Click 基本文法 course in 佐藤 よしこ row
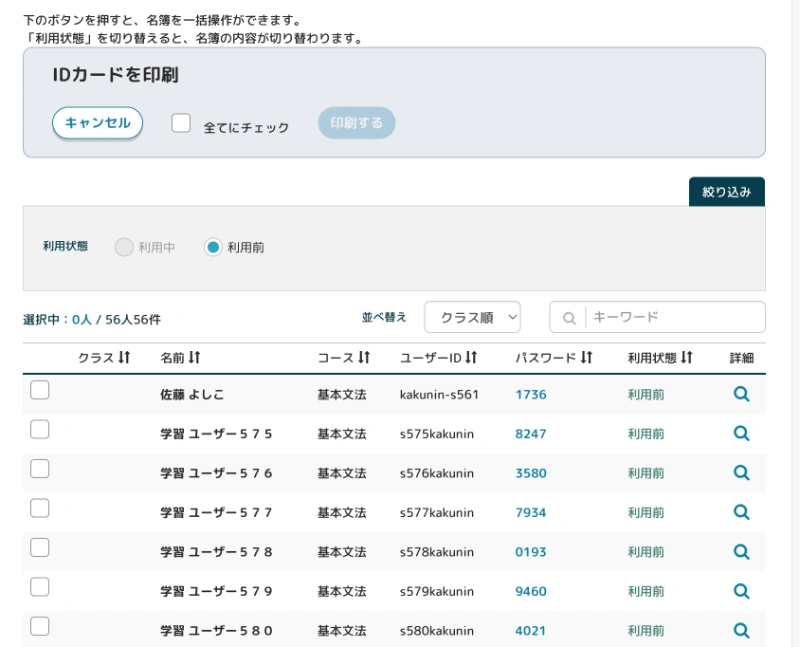The height and width of the screenshot is (647, 800). (342, 394)
